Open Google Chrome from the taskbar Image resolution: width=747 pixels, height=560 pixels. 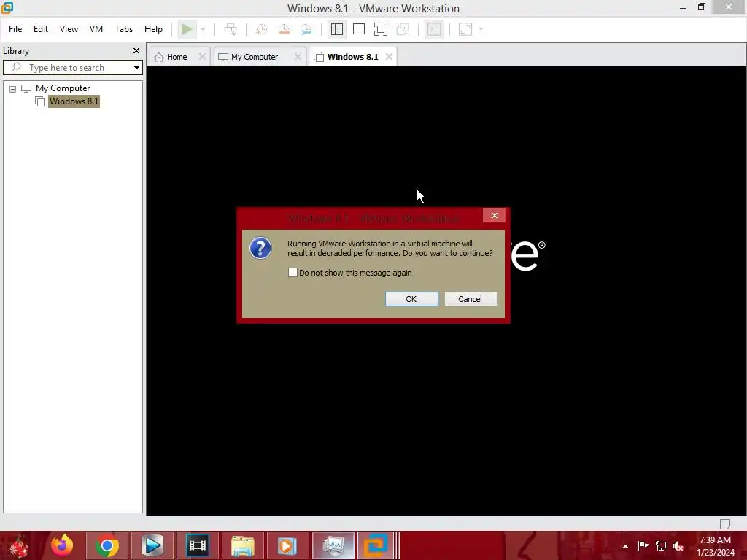107,545
